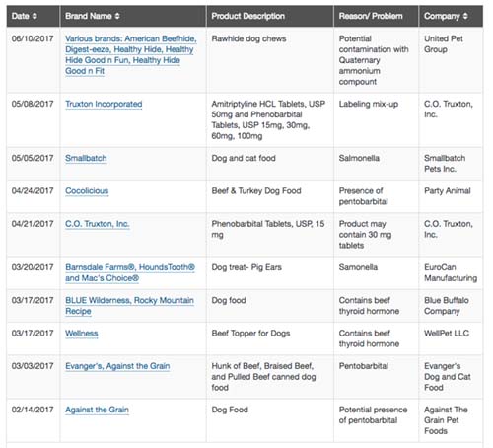Sort by Brand Name sort arrows
The height and width of the screenshot is (448, 493).
click(117, 16)
